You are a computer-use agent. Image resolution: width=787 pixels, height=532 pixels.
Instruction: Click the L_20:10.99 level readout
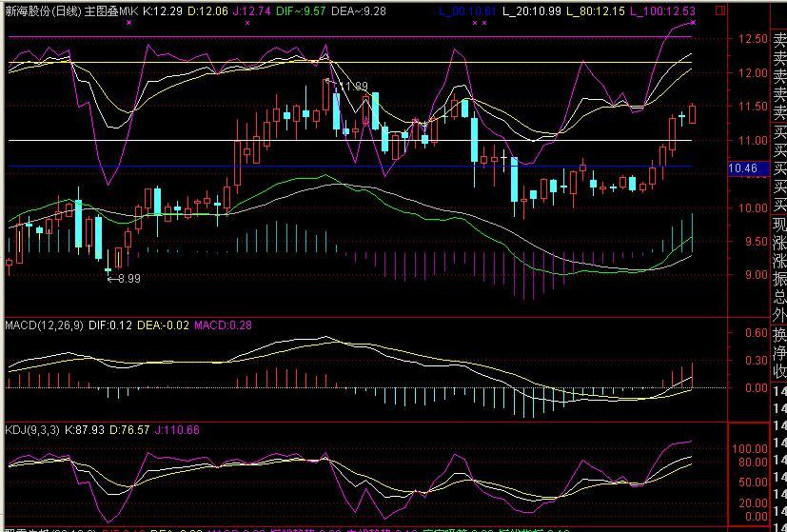click(531, 10)
